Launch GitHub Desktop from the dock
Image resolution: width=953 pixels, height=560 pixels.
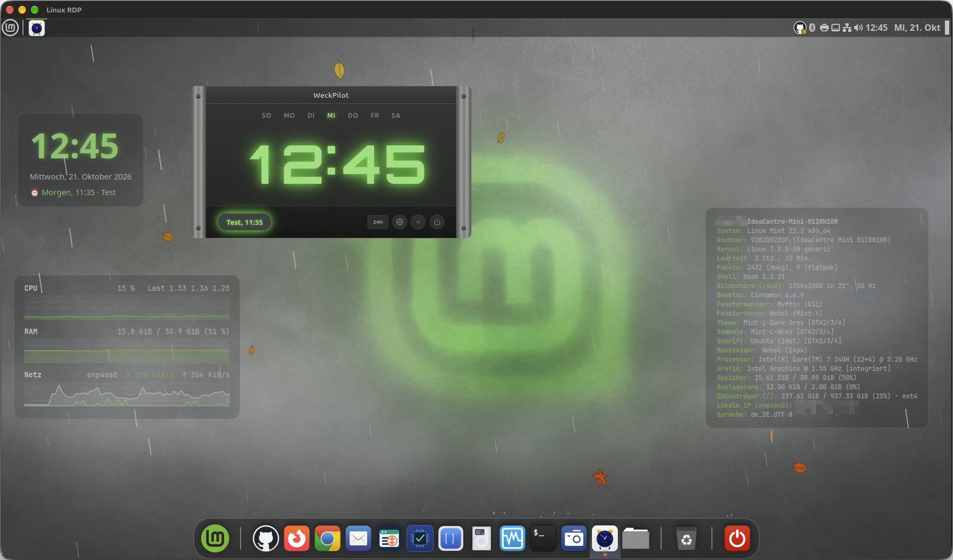(x=265, y=539)
